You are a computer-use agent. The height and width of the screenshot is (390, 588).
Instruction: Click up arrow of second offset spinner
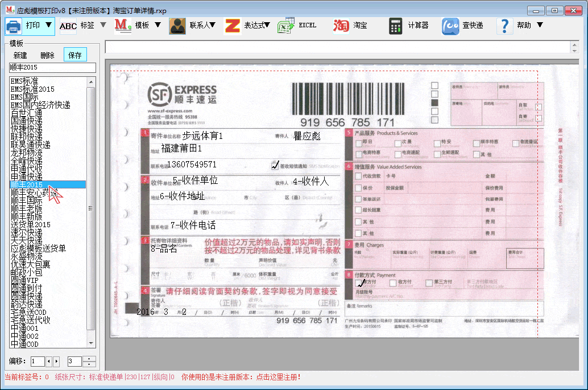pos(89,359)
